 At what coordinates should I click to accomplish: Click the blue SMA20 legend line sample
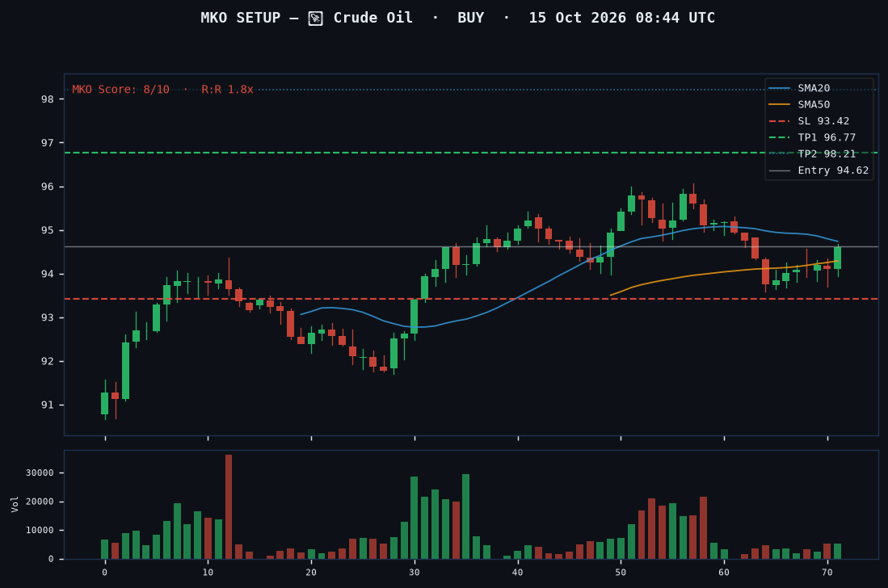coord(779,88)
